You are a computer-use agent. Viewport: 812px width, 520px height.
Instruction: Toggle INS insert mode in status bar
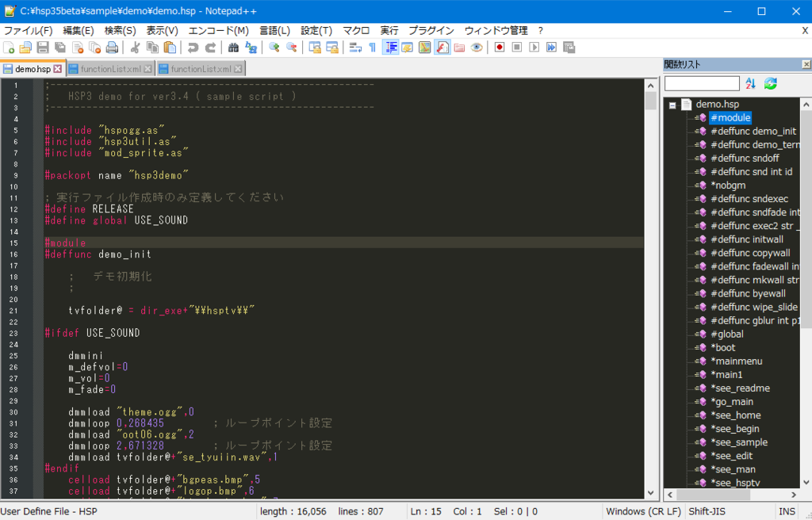(787, 511)
